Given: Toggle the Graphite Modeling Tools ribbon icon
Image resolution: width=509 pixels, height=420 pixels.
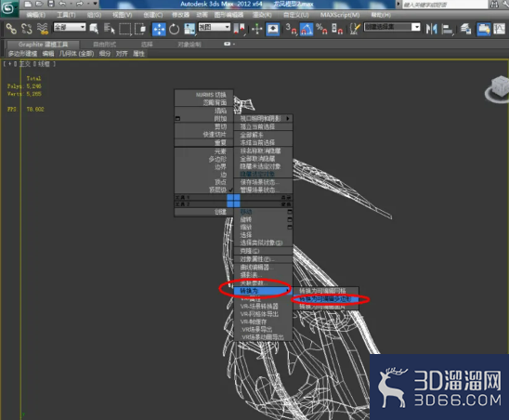Looking at the screenshot, I should coord(483,29).
